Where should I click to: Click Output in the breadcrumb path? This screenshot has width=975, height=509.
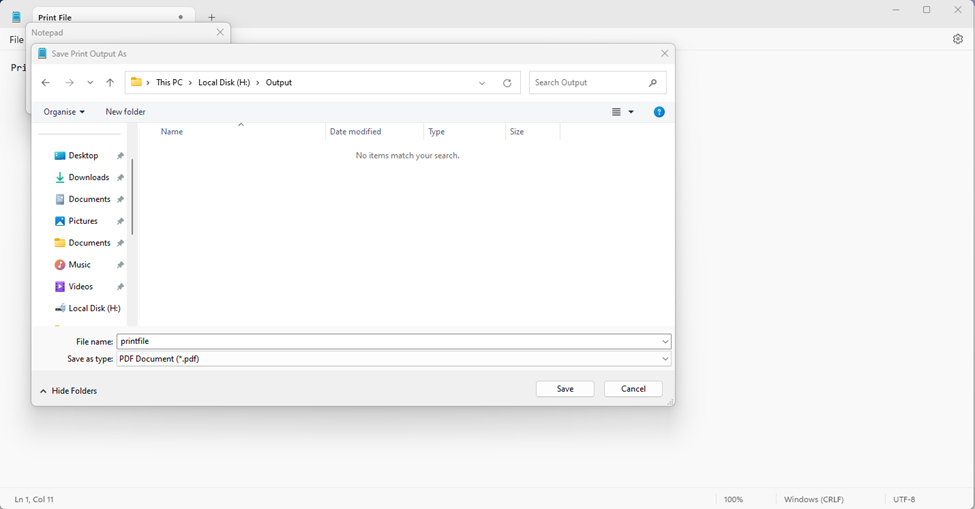click(x=279, y=83)
